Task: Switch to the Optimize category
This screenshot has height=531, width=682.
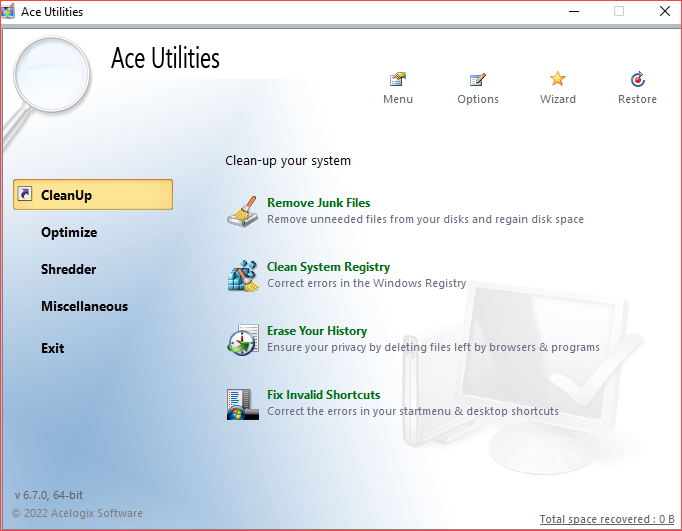Action: pyautogui.click(x=69, y=232)
